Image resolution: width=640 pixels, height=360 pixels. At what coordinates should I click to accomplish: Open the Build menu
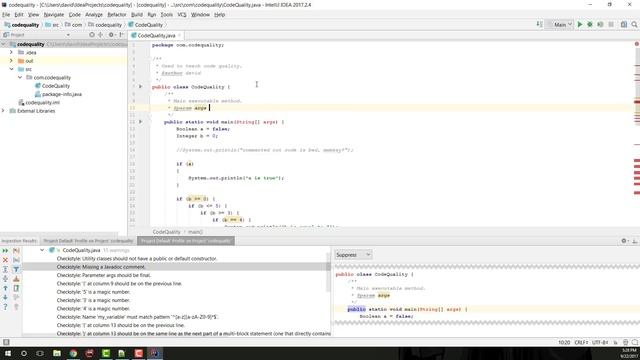(x=137, y=14)
